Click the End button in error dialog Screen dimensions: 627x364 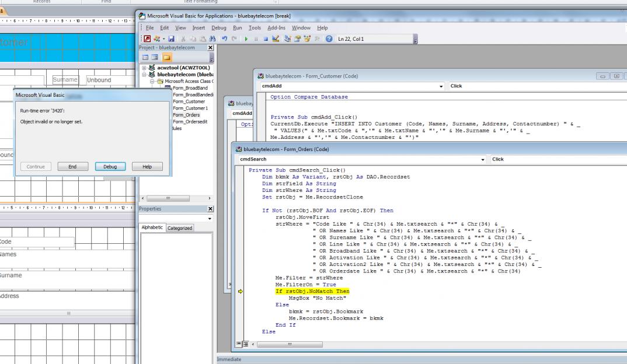click(72, 167)
